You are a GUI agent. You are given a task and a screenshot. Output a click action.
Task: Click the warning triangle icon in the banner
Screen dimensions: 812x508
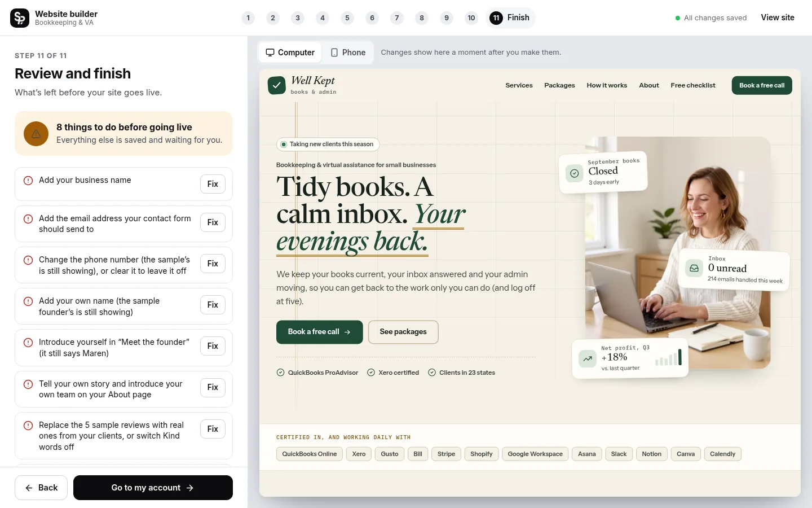tap(36, 134)
